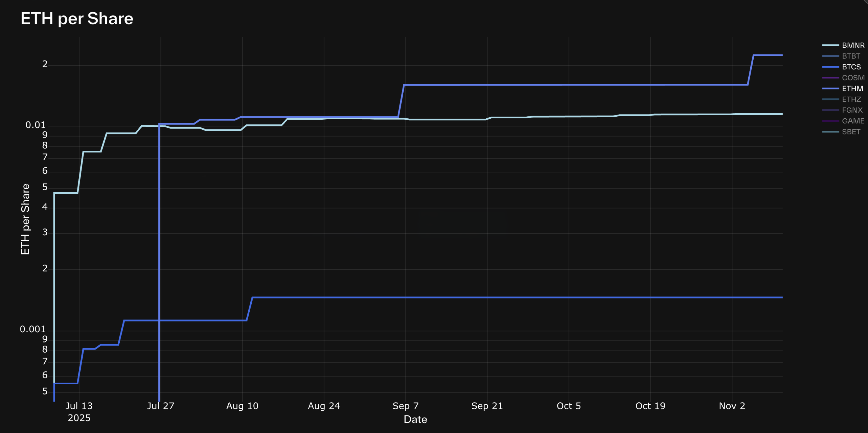Click the COSM purple legend line swatch
The height and width of the screenshot is (433, 868).
(x=830, y=78)
